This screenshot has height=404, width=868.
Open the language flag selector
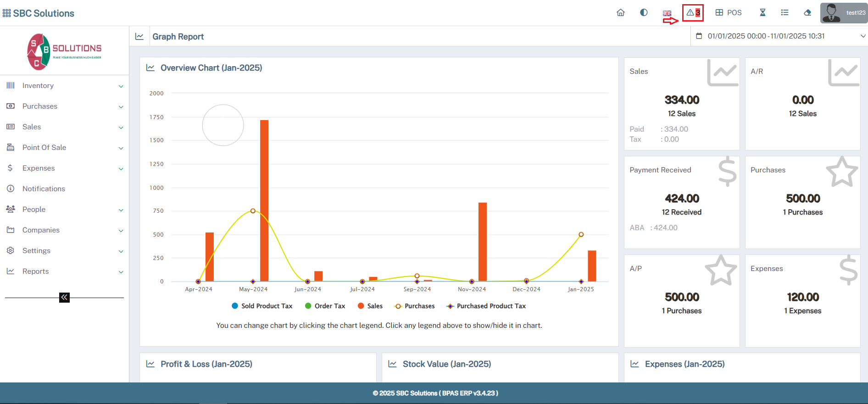point(667,13)
